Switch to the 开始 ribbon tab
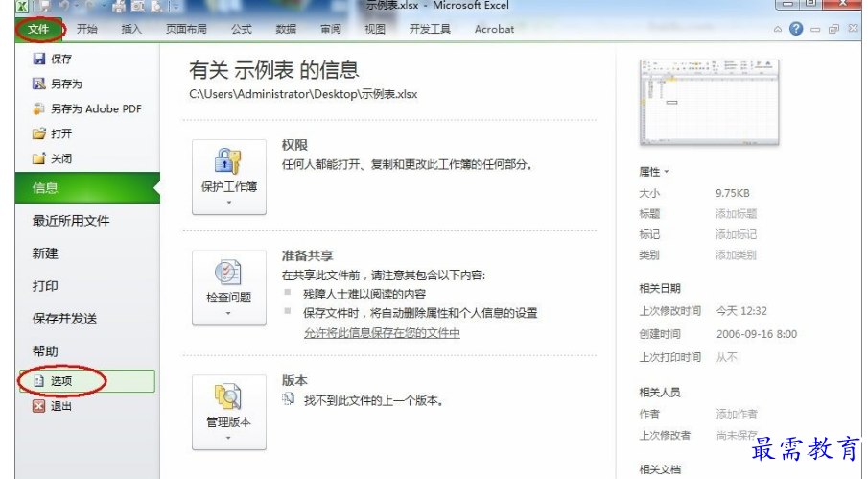This screenshot has height=479, width=868. [87, 29]
